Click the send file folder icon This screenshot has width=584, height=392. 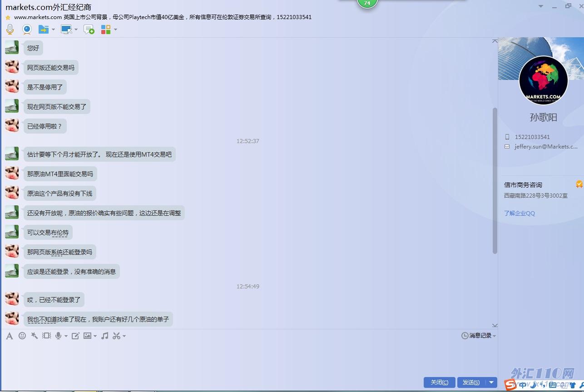(43, 30)
